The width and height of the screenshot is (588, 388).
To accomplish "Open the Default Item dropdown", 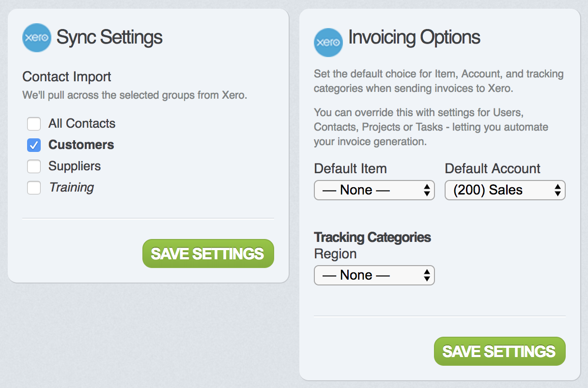I will [374, 190].
